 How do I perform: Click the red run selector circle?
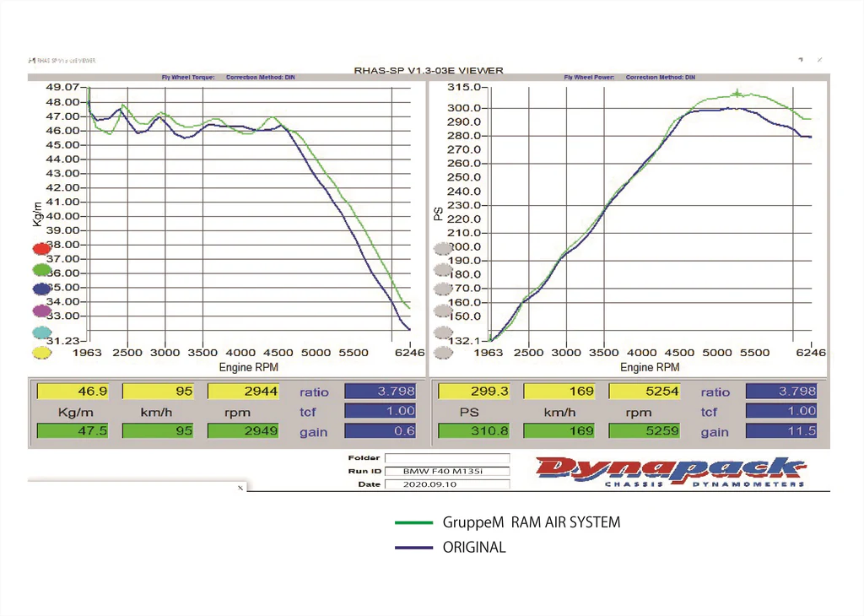(x=41, y=249)
